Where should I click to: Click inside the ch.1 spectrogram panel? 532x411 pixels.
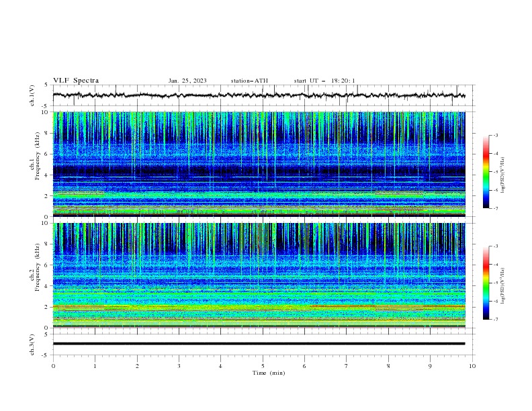pos(259,164)
